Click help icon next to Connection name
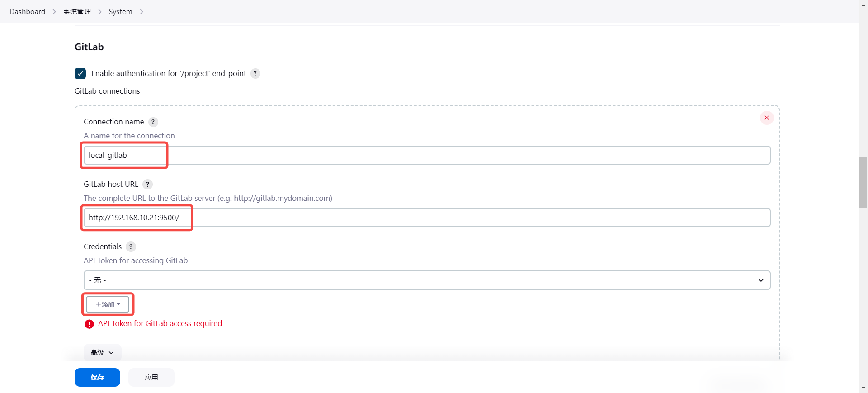 (153, 122)
